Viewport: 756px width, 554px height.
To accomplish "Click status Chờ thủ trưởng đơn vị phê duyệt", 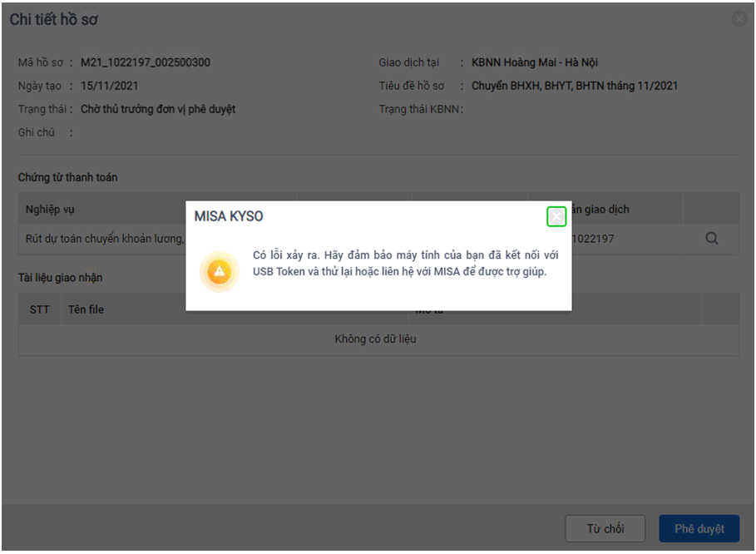I will click(x=158, y=109).
